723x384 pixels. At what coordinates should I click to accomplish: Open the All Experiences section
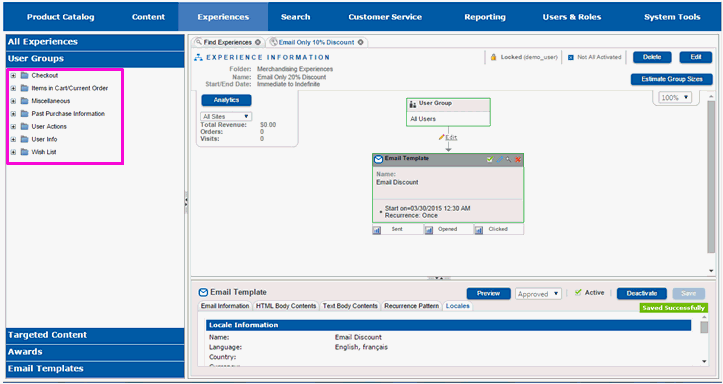pyautogui.click(x=95, y=42)
